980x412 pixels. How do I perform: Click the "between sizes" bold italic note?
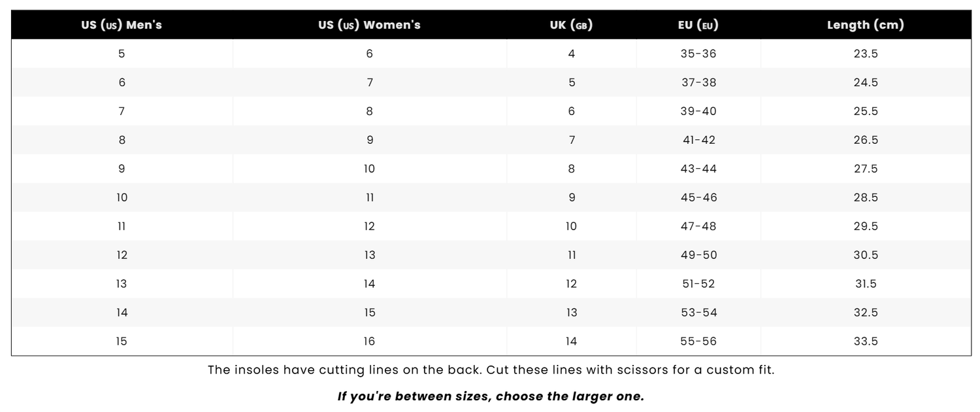coord(491,396)
